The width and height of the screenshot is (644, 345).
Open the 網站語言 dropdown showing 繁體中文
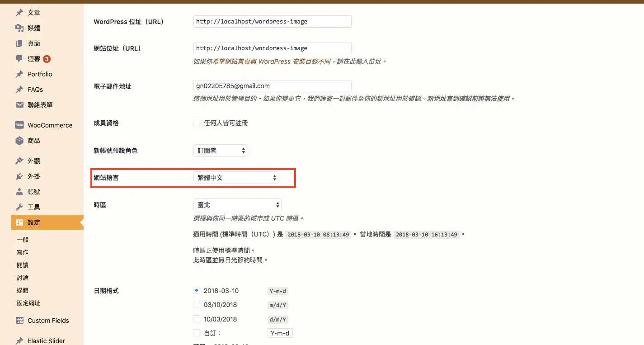[235, 178]
